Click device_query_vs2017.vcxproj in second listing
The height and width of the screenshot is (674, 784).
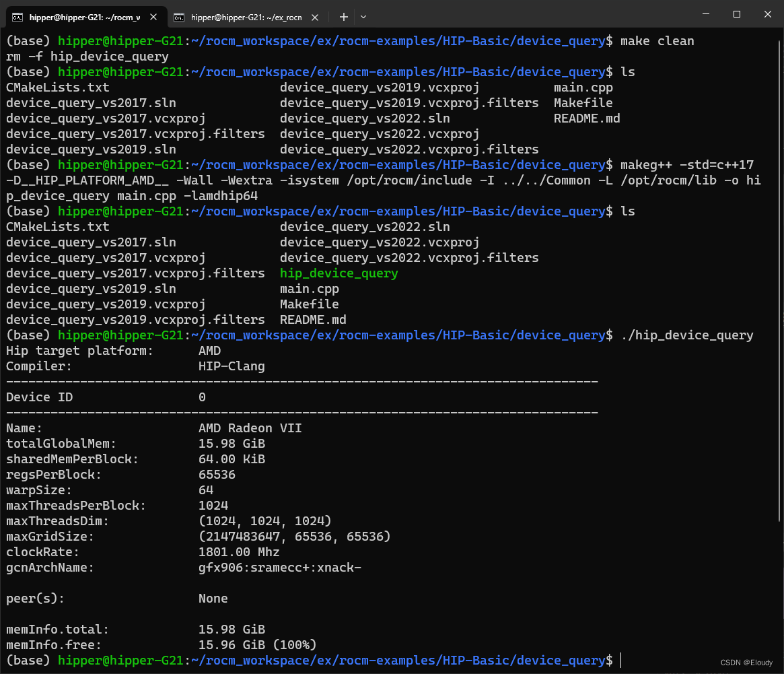[106, 258]
